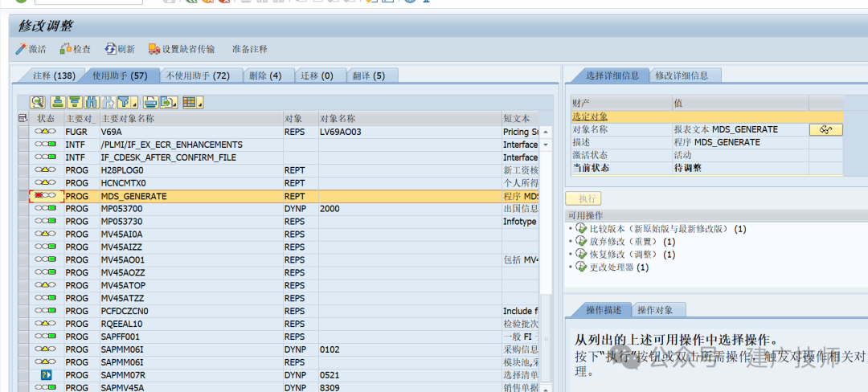Switch to 翻译 (5) tab
868x392 pixels.
369,76
